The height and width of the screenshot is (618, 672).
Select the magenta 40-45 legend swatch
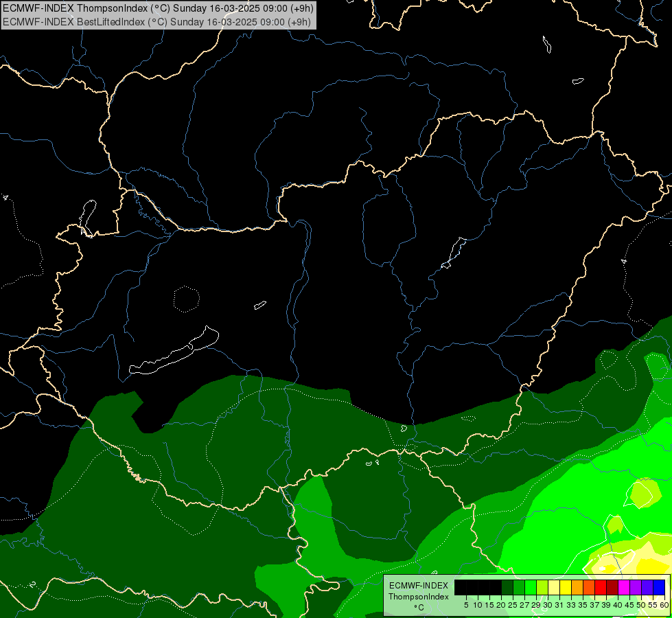click(624, 587)
